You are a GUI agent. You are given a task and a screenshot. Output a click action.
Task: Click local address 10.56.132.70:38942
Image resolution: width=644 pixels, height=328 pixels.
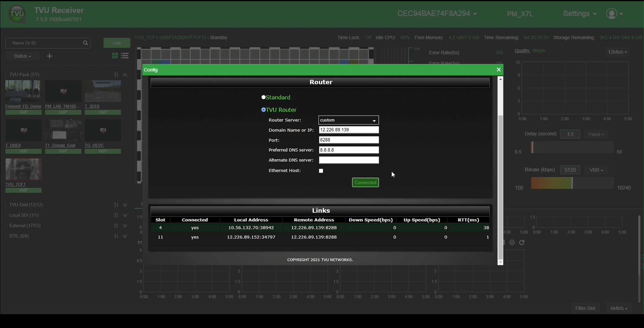point(251,228)
